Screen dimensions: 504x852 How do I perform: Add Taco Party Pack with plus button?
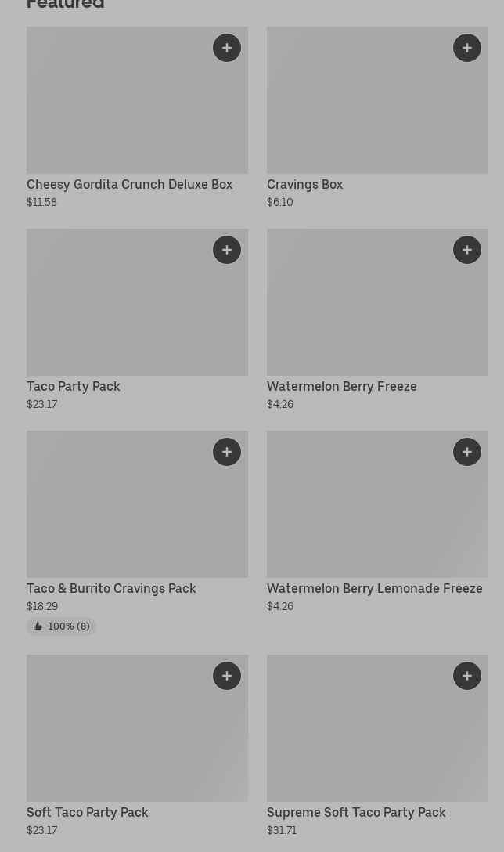tap(227, 250)
